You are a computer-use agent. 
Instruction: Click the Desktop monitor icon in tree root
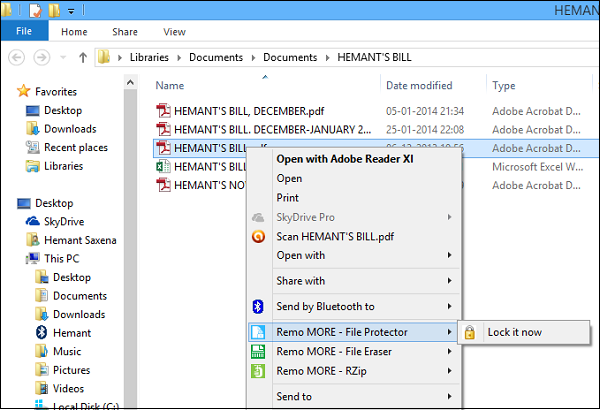click(x=24, y=203)
